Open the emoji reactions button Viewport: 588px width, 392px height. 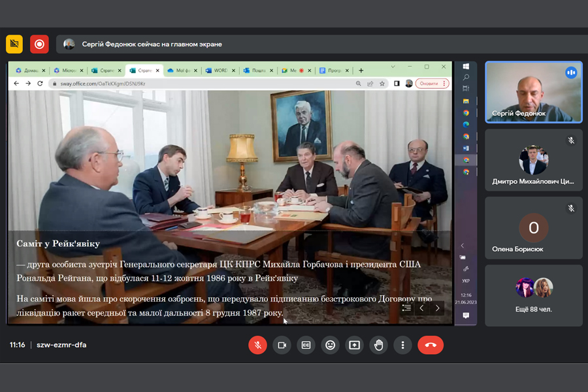pyautogui.click(x=330, y=345)
